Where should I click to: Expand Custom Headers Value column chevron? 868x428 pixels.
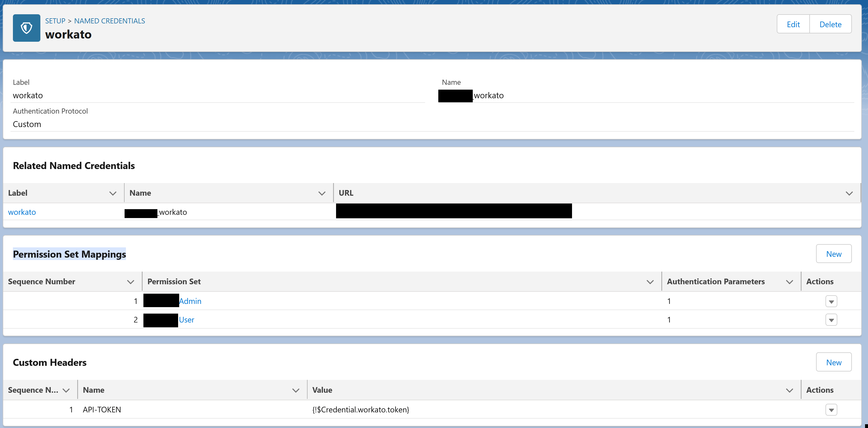(x=789, y=390)
